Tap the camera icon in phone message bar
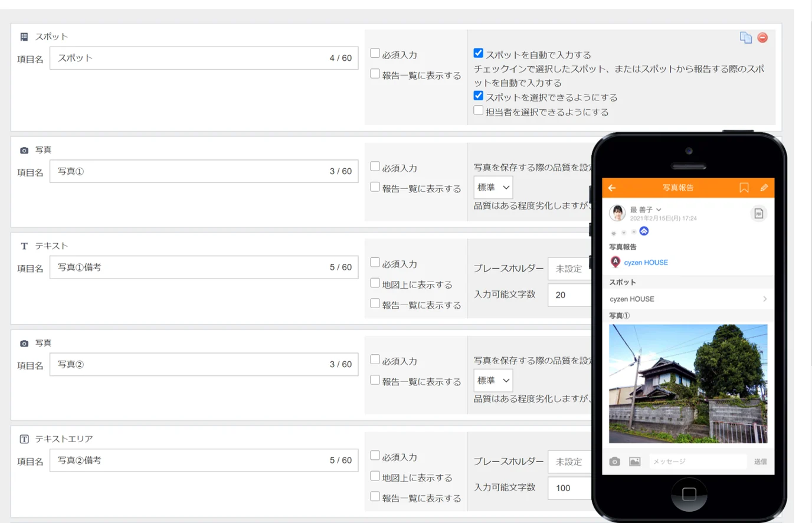The image size is (812, 523). [x=615, y=462]
